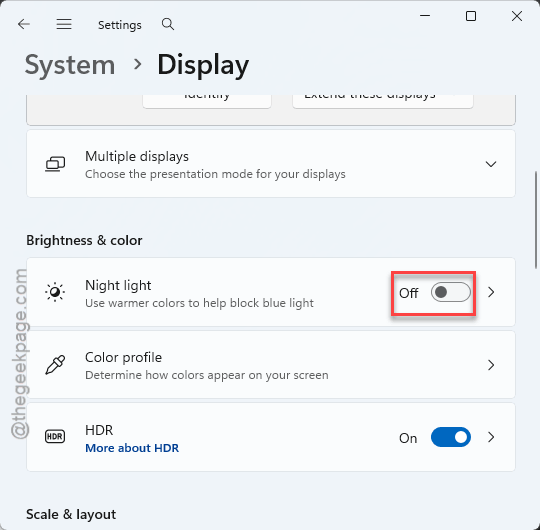Click the vertical scrollbar thumb
The height and width of the screenshot is (530, 540).
coord(536,220)
